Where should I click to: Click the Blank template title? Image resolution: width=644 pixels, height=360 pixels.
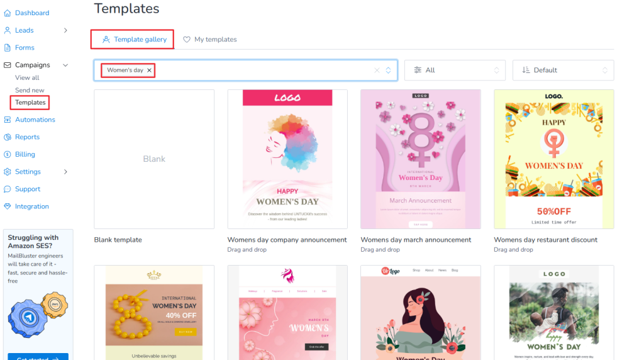coord(118,240)
